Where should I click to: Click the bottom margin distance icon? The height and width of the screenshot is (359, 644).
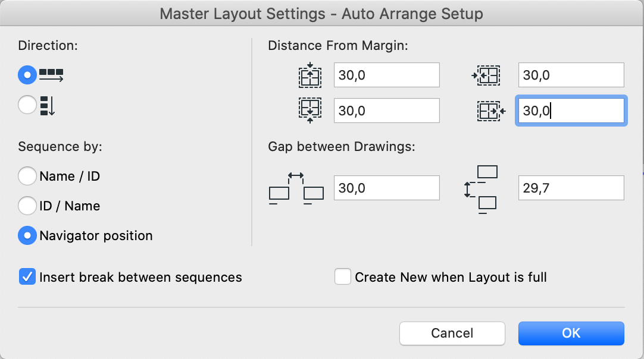pos(310,111)
